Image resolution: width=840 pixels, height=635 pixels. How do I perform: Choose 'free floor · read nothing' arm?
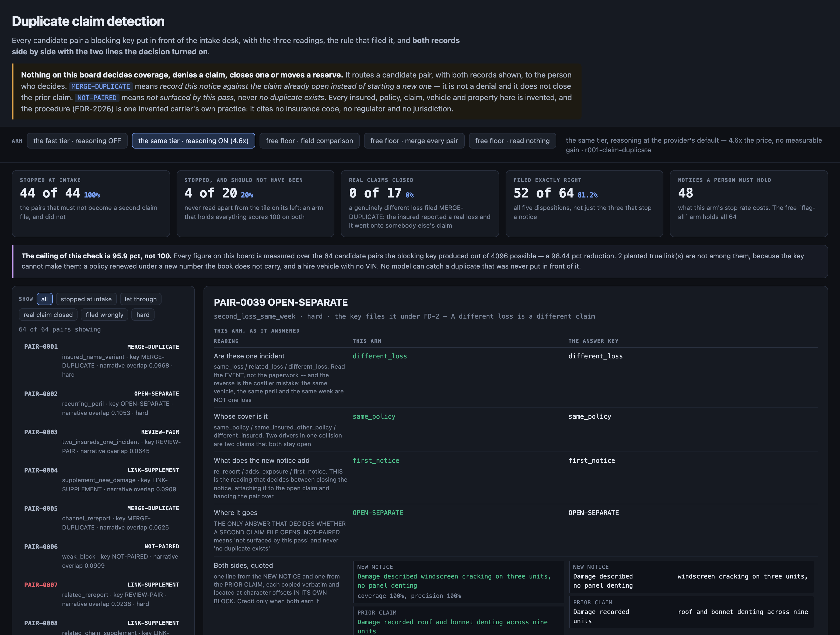[512, 141]
